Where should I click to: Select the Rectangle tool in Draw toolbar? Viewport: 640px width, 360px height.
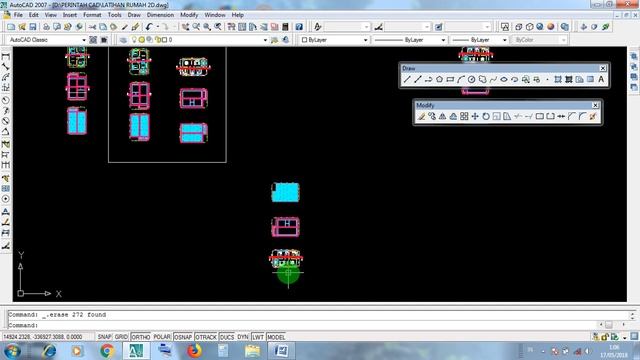[x=450, y=80]
